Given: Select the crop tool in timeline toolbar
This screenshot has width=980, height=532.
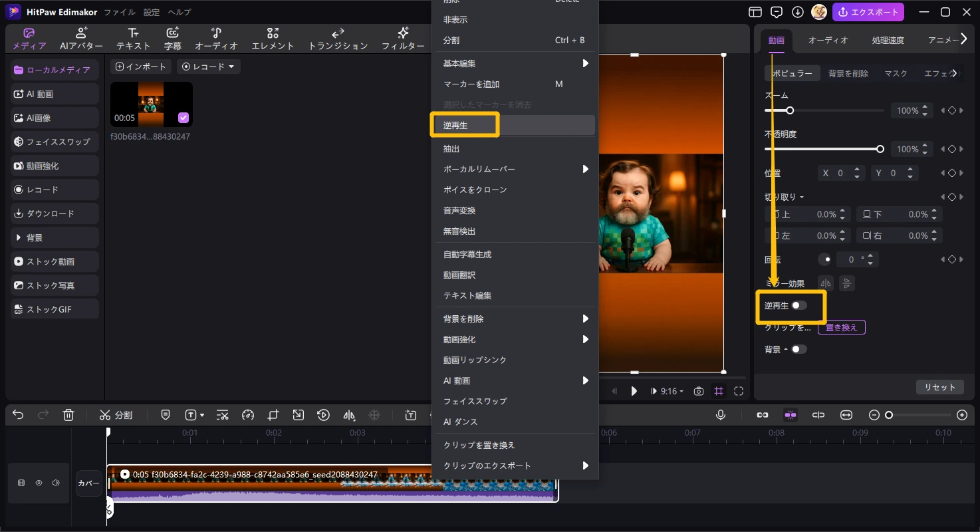Looking at the screenshot, I should click(273, 415).
